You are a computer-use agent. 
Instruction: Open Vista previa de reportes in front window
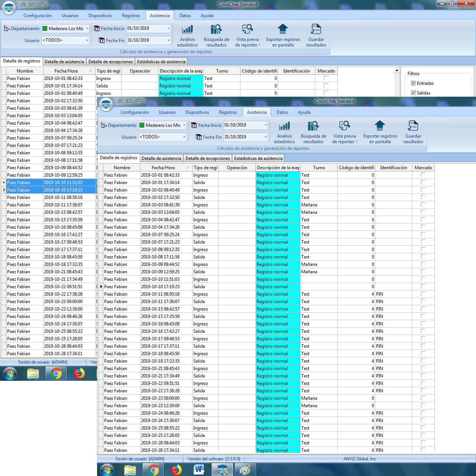tap(344, 132)
